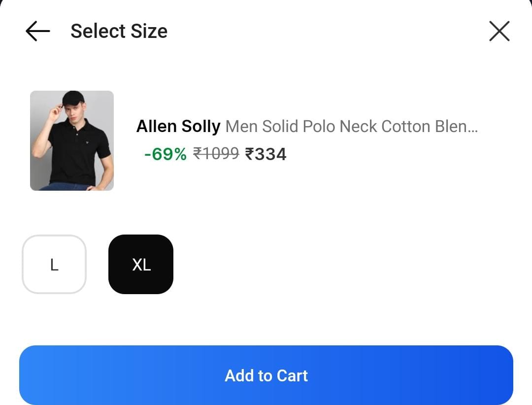Tap the model's black cap in photo
The height and width of the screenshot is (405, 532).
pyautogui.click(x=72, y=97)
